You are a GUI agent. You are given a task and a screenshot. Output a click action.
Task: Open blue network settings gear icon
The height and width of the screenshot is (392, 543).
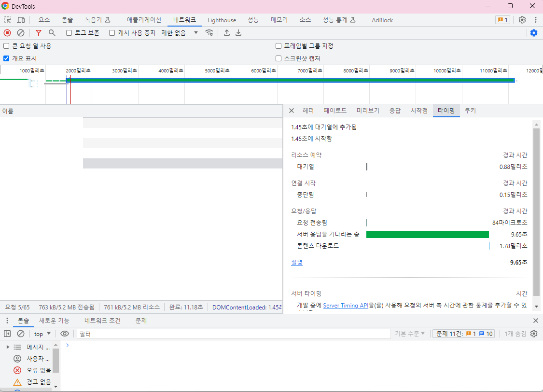534,33
